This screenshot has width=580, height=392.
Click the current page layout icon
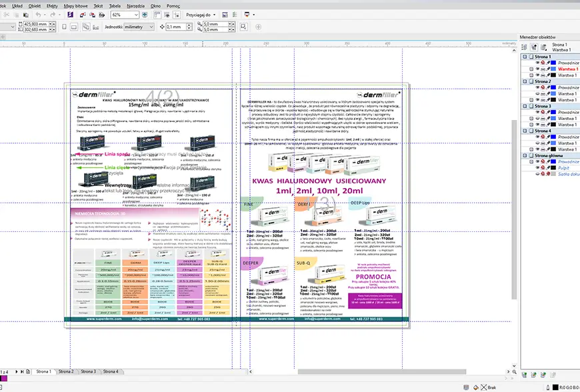[96, 27]
